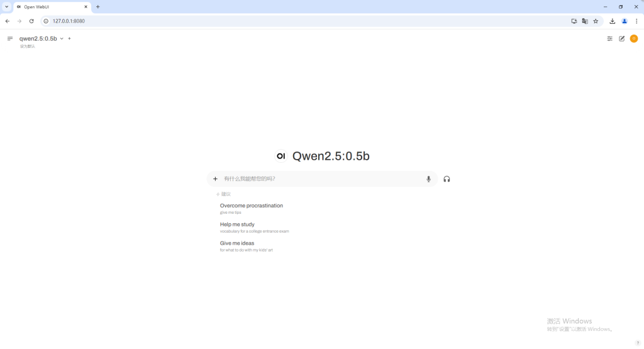Open chat controls sliders icon
The height and width of the screenshot is (349, 644).
[609, 38]
